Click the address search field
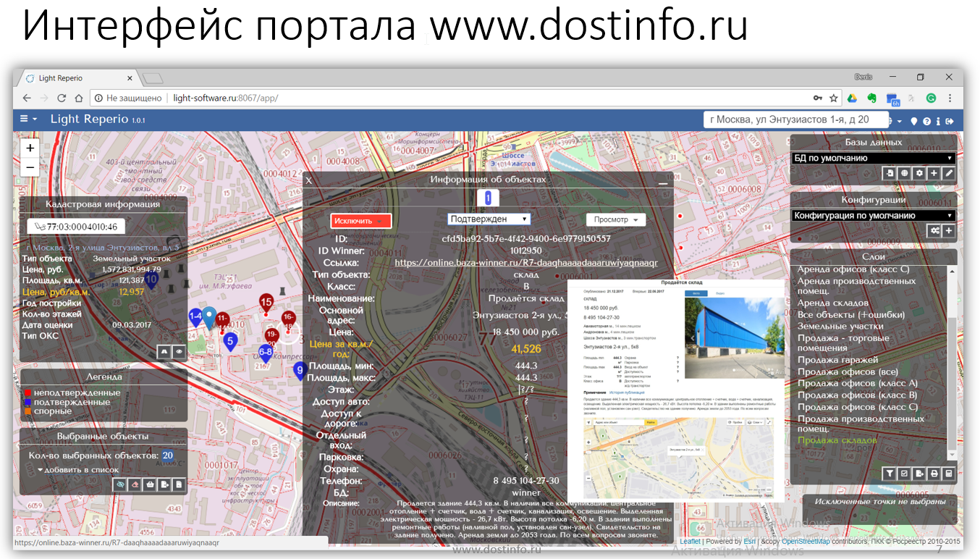 (797, 119)
